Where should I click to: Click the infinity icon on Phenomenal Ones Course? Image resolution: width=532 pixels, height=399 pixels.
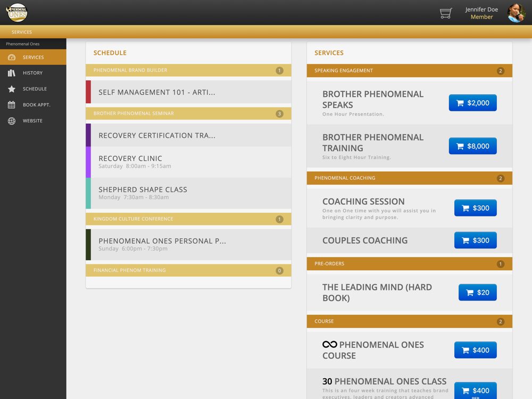pos(329,344)
